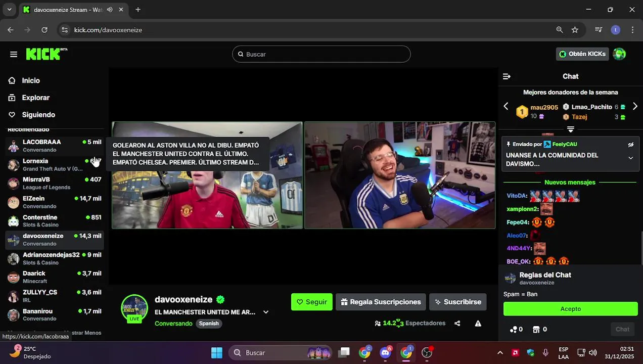Viewport: 643px width, 364px height.
Task: Click the davooxeneize LIVE avatar
Action: click(134, 308)
